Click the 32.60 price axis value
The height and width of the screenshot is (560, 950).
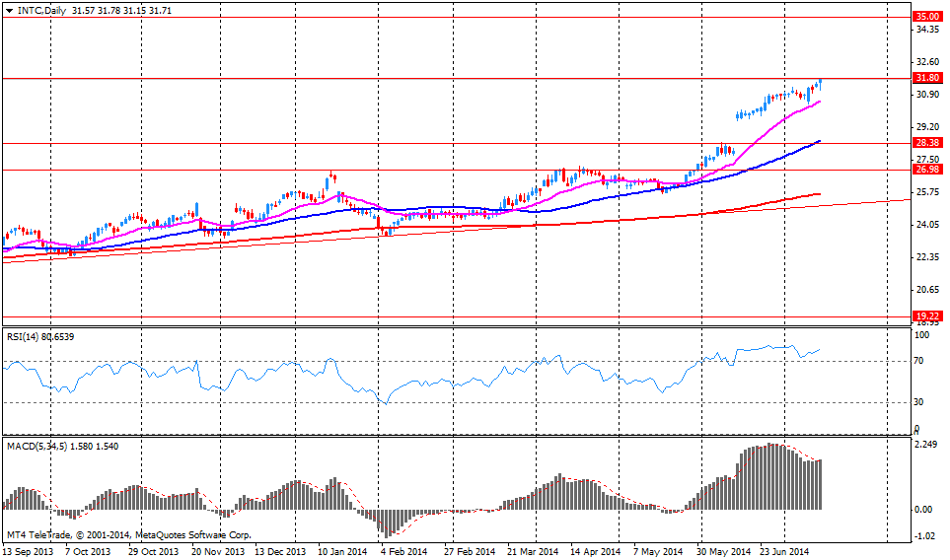point(928,62)
